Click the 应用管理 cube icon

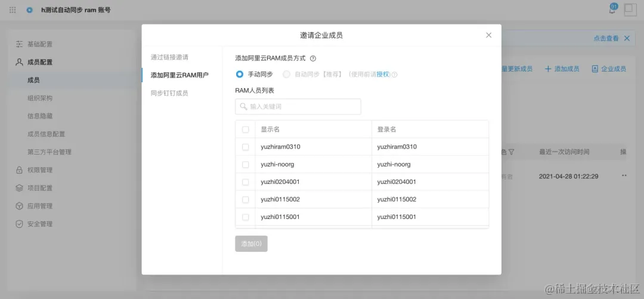19,206
